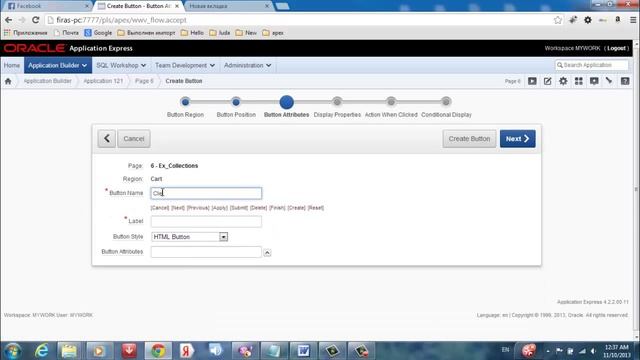Go to the home icon in breadcrumb
Viewport: 640px width, 360px height.
tap(8, 81)
